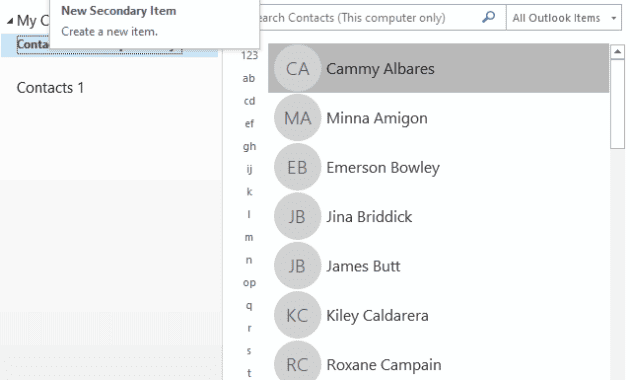The height and width of the screenshot is (380, 630).
Task: Click the JB avatar for James Butt
Action: pos(298,266)
